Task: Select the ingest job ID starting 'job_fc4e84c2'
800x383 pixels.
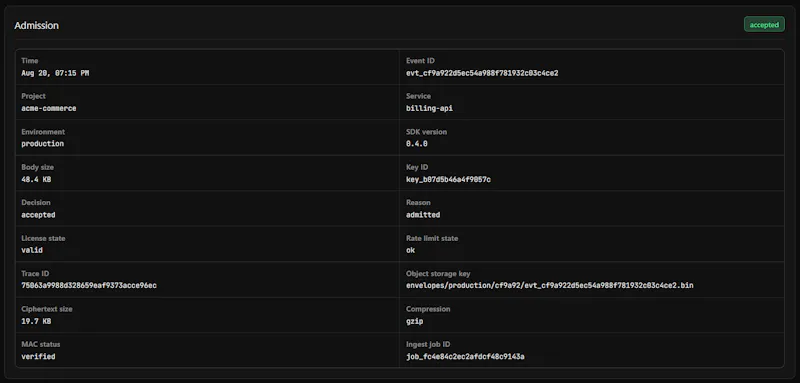Action: pos(465,356)
